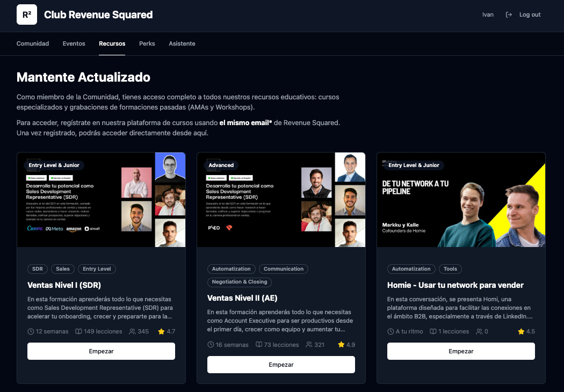This screenshot has width=564, height=392.
Task: Click the log out arrow icon
Action: click(x=509, y=14)
